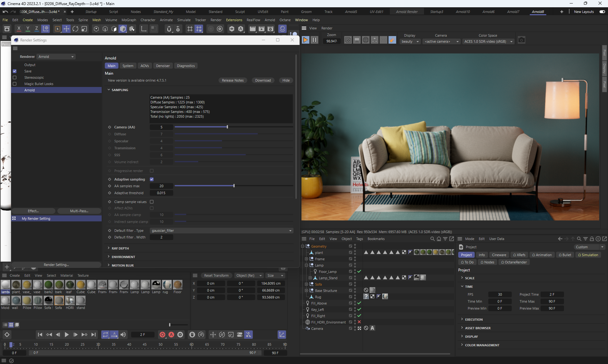This screenshot has width=608, height=364.
Task: Open the MoGraph menu
Action: coord(129,20)
